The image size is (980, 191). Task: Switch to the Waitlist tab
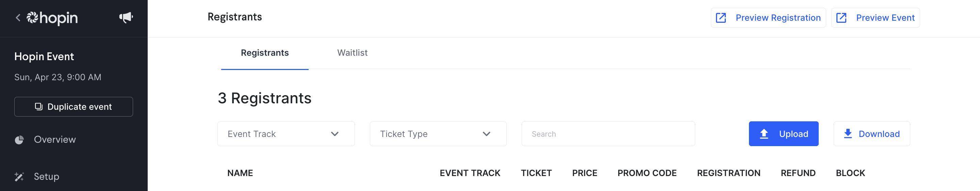click(x=352, y=53)
